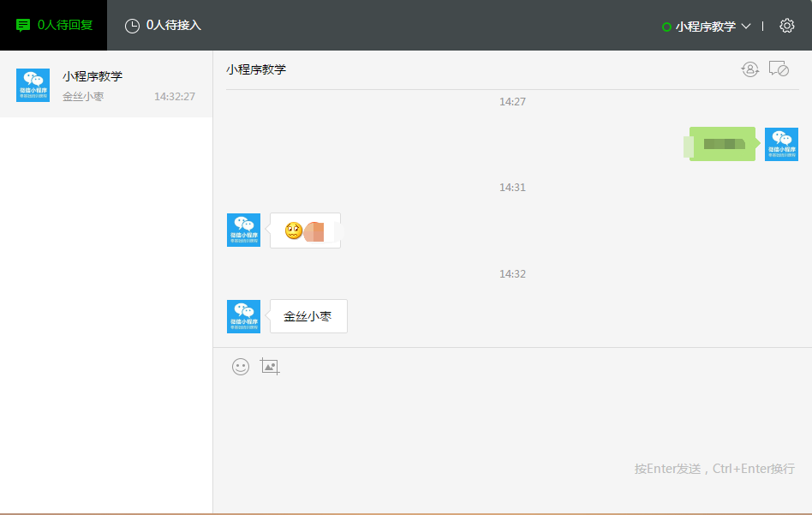Click the green sent message bubble
The width and height of the screenshot is (812, 515).
(722, 144)
